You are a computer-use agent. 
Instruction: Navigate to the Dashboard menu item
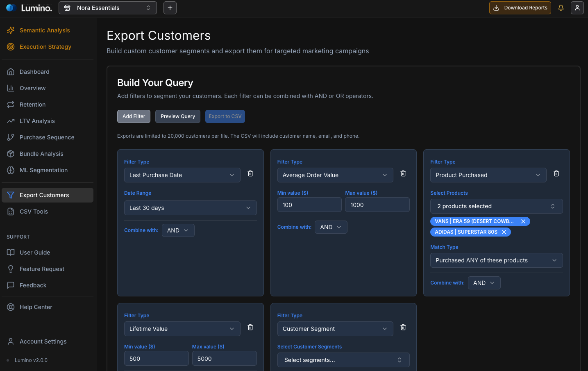pos(34,72)
